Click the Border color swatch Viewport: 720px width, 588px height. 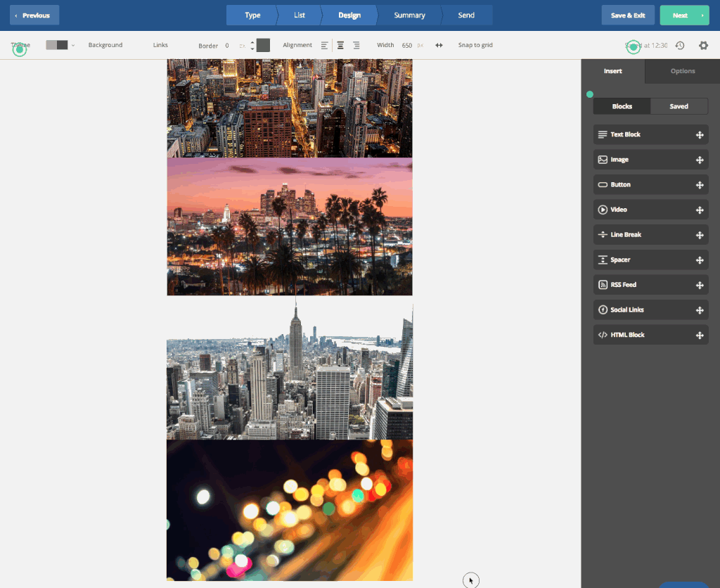pyautogui.click(x=263, y=45)
